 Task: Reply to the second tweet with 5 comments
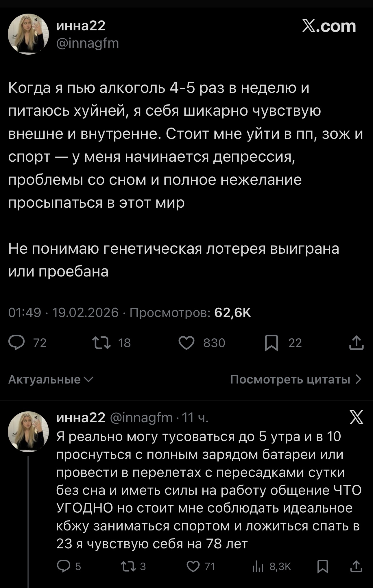click(x=64, y=566)
